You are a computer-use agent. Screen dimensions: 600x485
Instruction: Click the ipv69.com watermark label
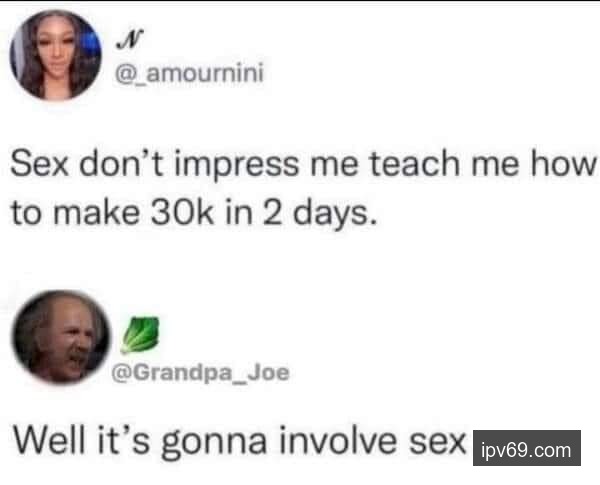click(x=527, y=448)
